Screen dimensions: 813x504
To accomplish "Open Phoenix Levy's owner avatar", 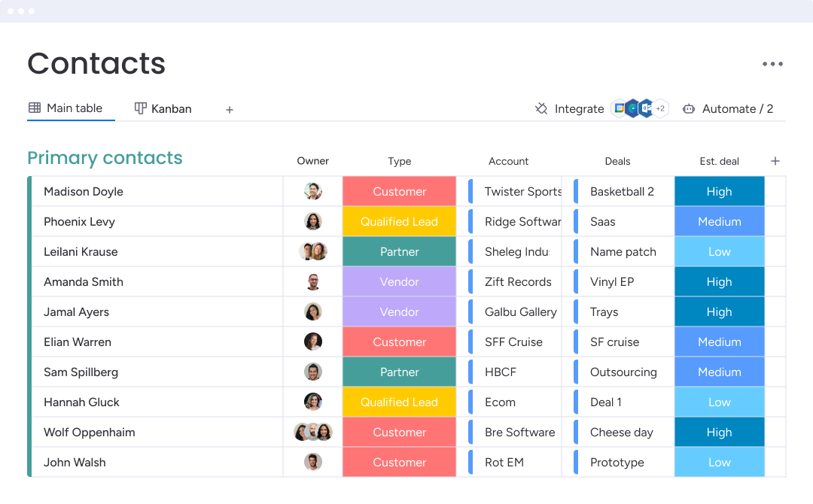I will click(x=312, y=221).
